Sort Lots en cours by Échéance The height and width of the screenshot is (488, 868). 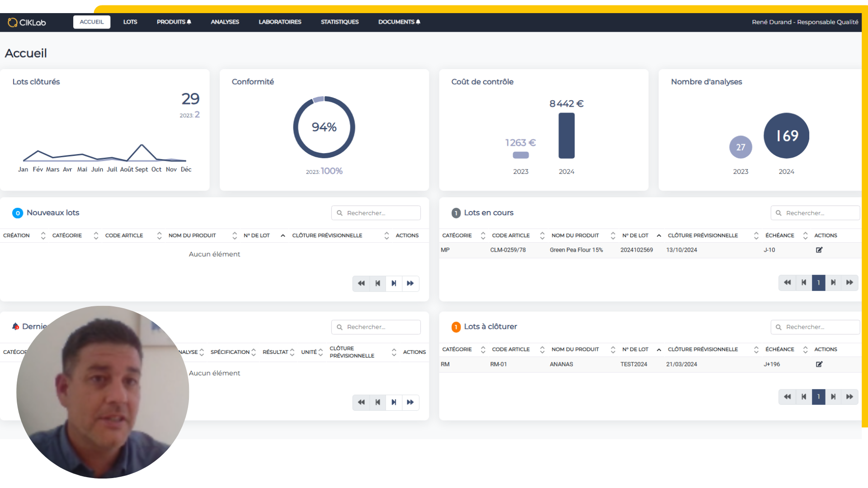pyautogui.click(x=805, y=235)
